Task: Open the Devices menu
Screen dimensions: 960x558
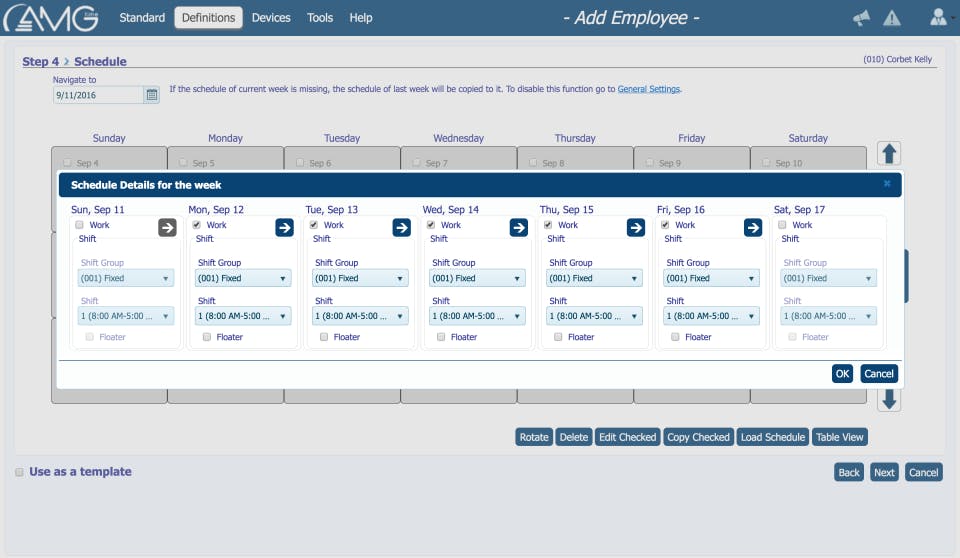Action: click(x=271, y=18)
